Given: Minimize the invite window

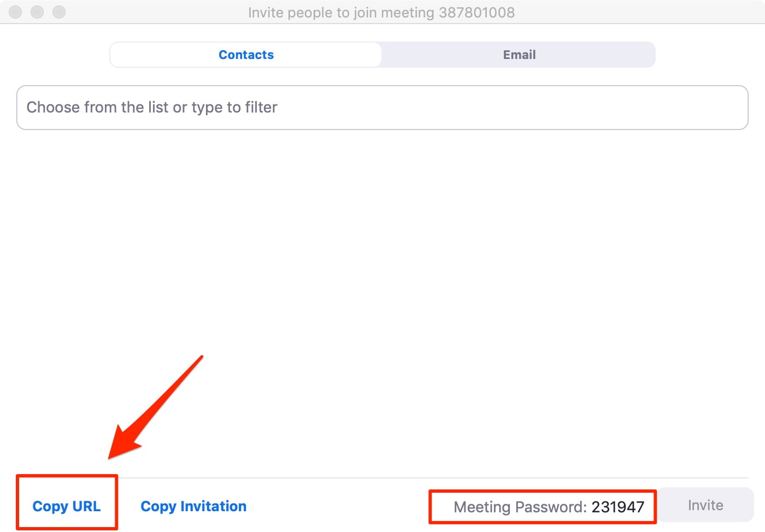Looking at the screenshot, I should click(37, 11).
